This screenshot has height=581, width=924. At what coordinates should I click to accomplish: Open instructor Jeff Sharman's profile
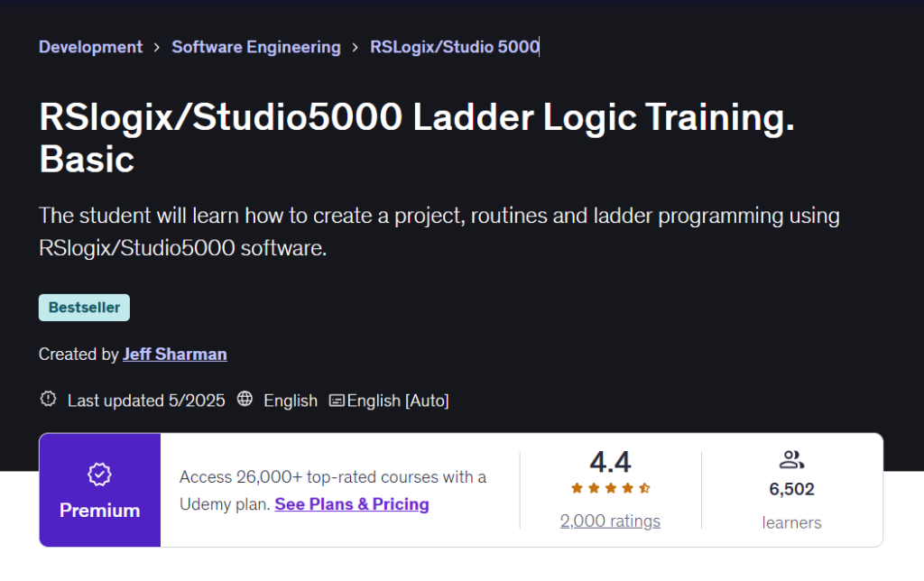(174, 354)
